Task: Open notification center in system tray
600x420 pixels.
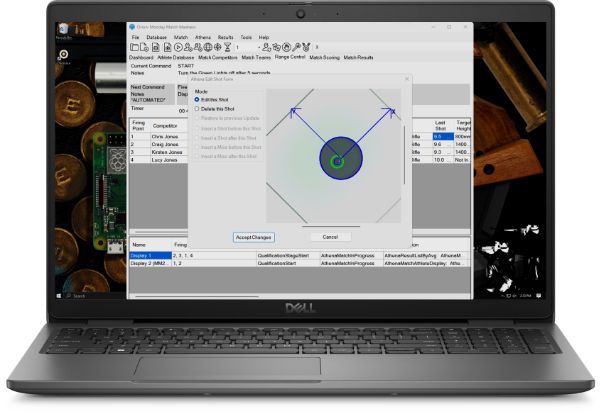Action: click(539, 296)
